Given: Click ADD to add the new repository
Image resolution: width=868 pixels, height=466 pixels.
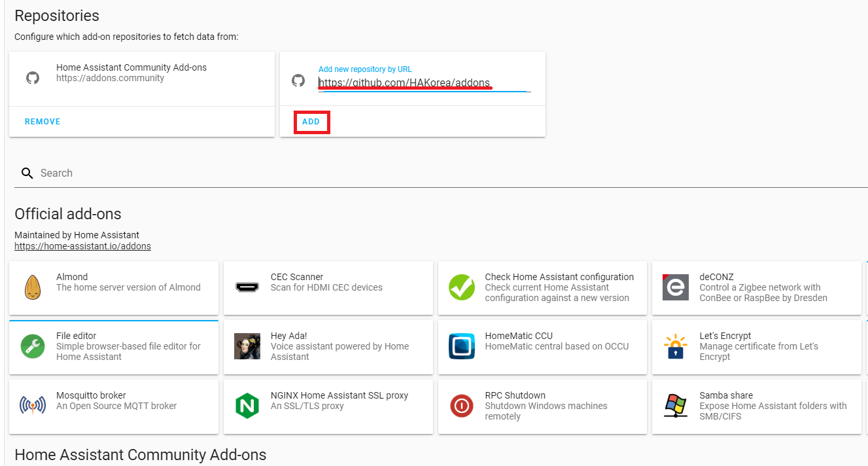Looking at the screenshot, I should pyautogui.click(x=311, y=122).
